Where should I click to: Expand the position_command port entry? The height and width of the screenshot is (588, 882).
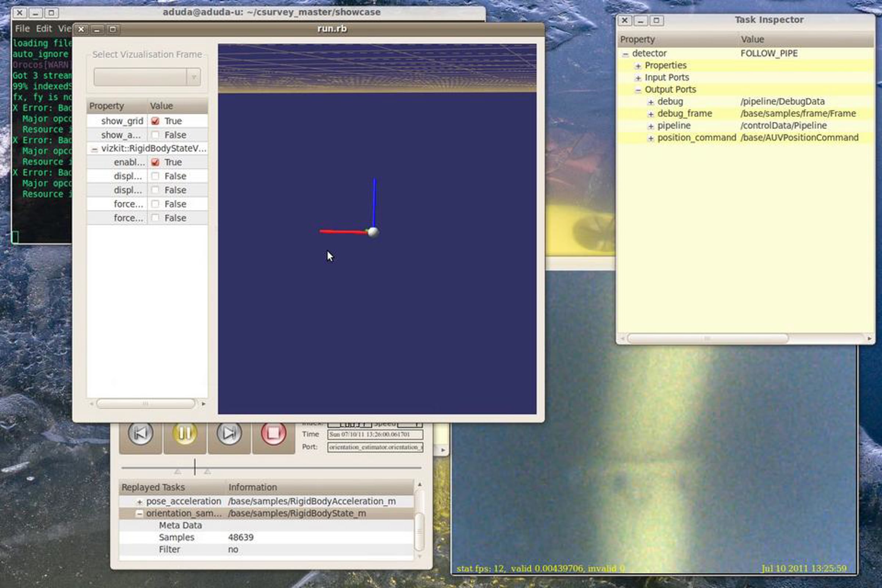(x=650, y=138)
